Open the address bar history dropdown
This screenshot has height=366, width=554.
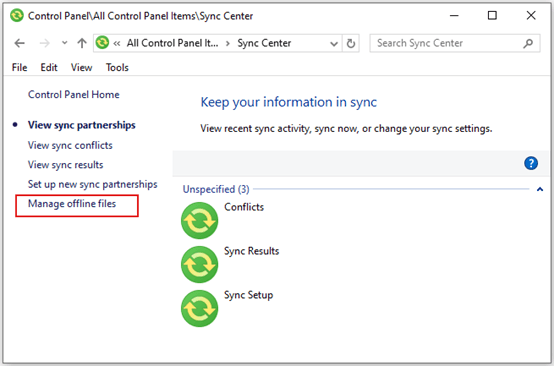[x=334, y=44]
